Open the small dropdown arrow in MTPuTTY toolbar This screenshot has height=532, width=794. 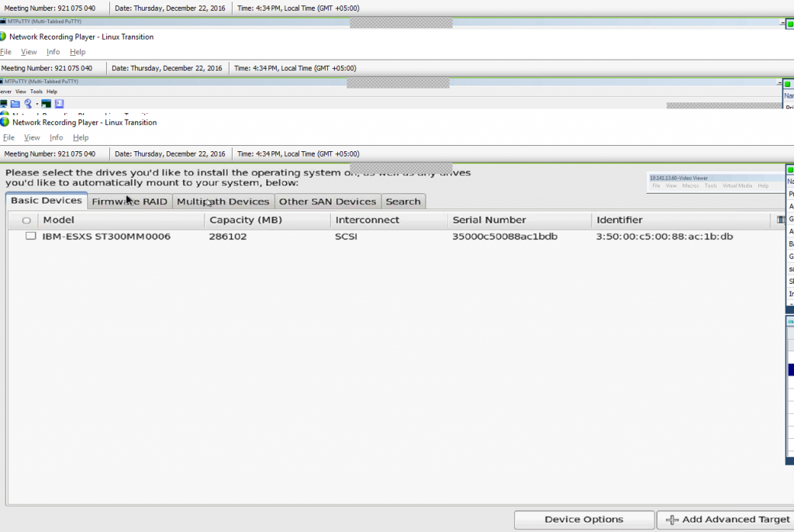coord(36,104)
